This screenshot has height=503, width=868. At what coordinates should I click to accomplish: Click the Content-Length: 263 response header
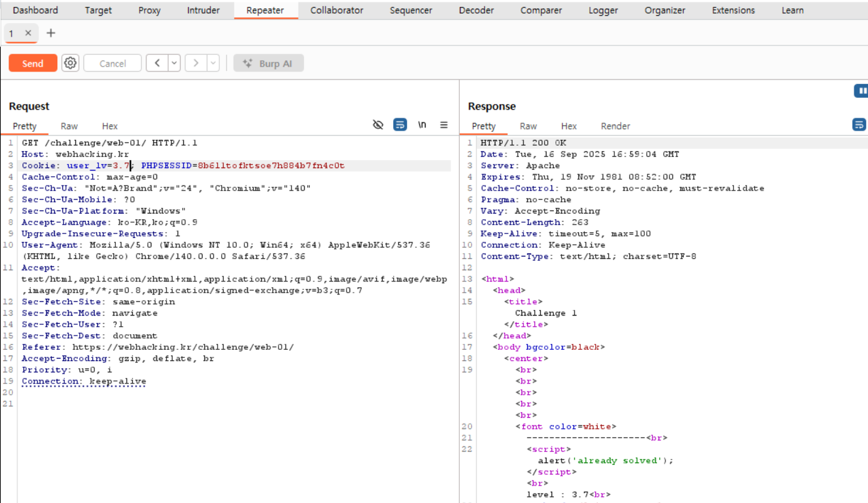(x=535, y=222)
